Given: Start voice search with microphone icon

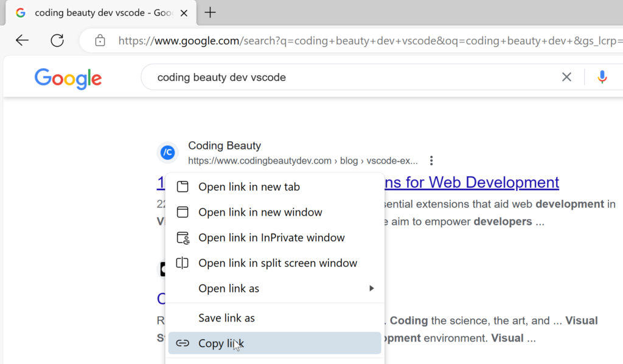Looking at the screenshot, I should [602, 77].
